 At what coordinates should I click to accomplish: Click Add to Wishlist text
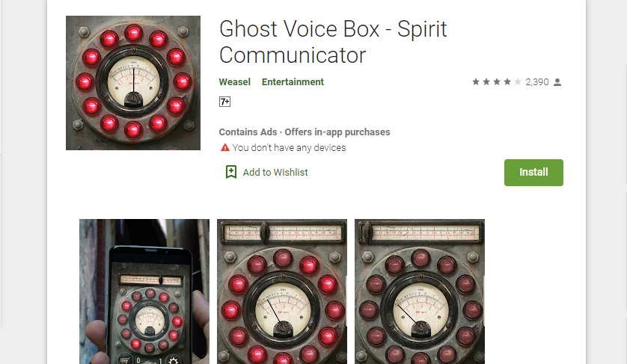point(275,172)
